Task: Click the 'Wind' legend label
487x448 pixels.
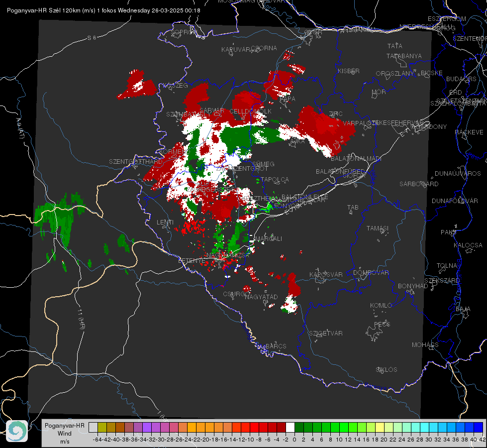Action: [64, 434]
